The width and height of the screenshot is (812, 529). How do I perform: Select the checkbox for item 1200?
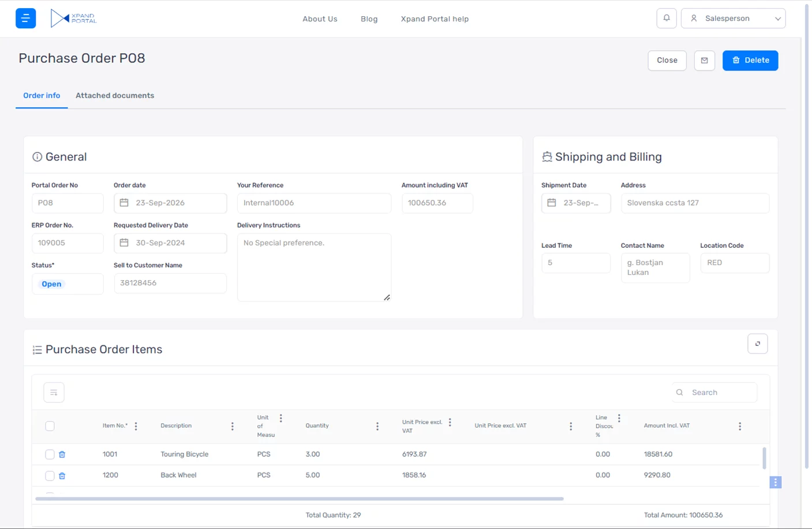50,476
